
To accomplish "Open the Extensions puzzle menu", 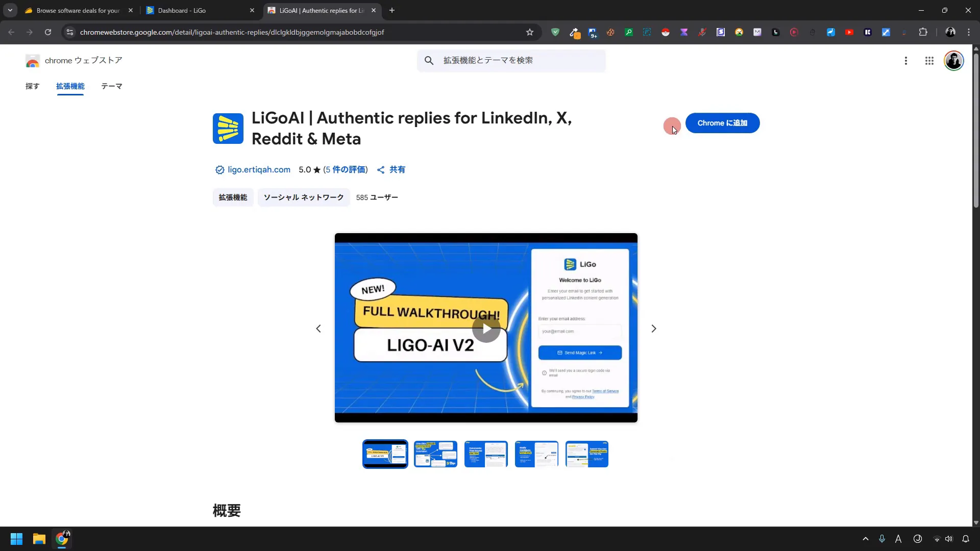I will coord(923,32).
